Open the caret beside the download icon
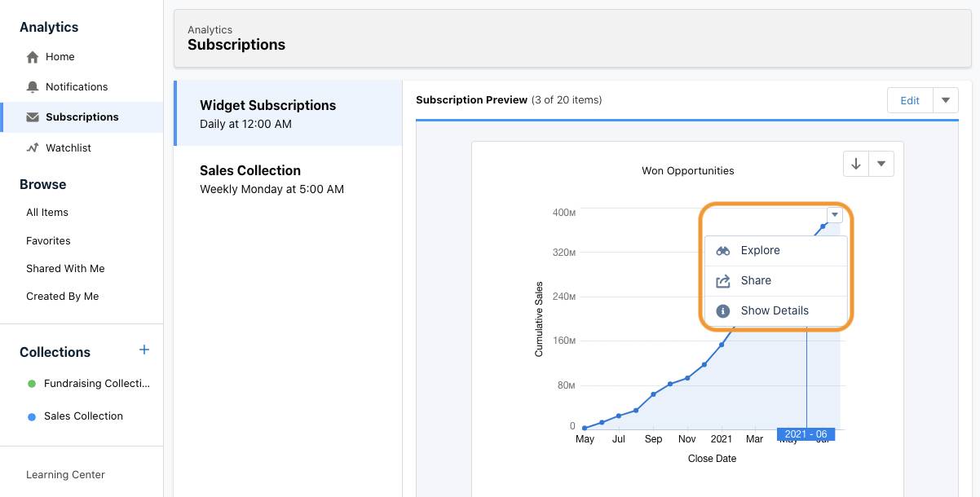The height and width of the screenshot is (497, 980). (x=881, y=163)
